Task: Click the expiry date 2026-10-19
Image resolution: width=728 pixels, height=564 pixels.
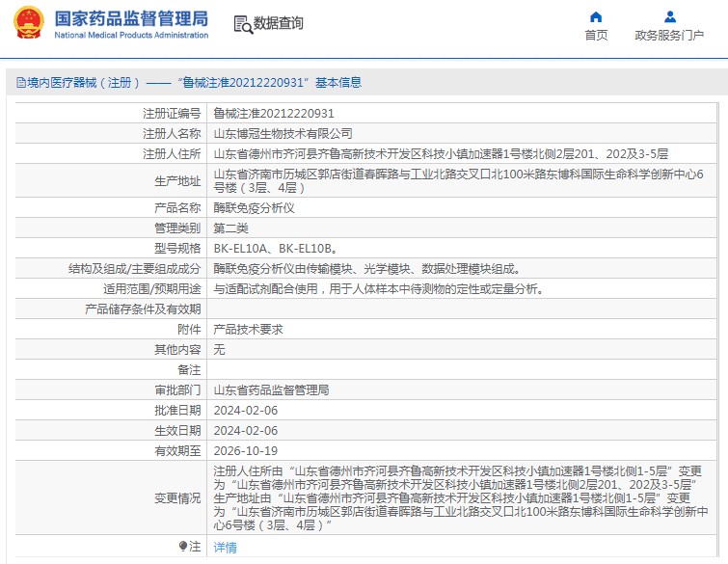Action: click(x=245, y=450)
